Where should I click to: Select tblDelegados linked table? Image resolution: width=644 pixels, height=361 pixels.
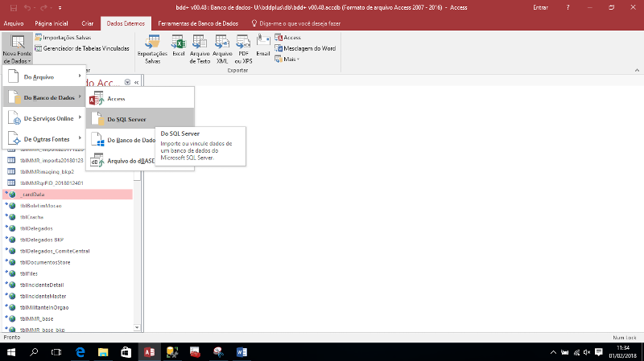68,228
